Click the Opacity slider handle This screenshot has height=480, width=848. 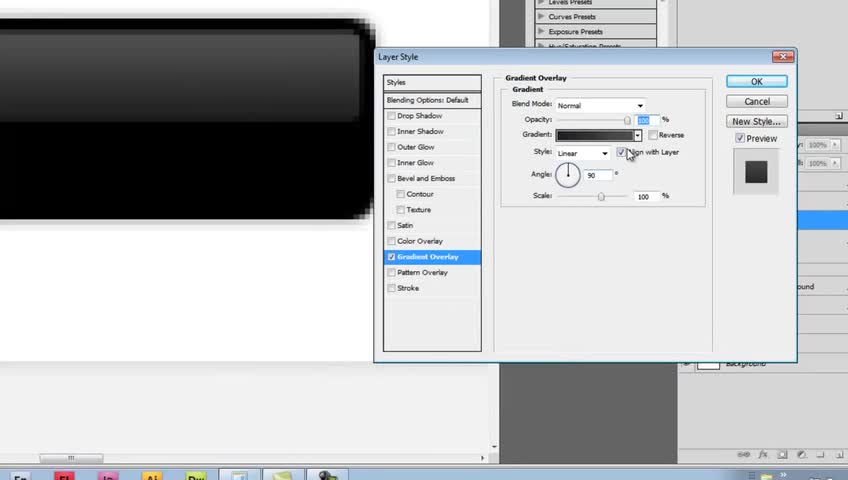pos(627,120)
